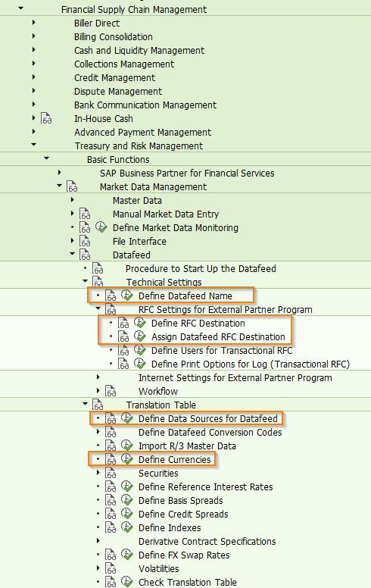Select Define Currencies text

point(175,460)
